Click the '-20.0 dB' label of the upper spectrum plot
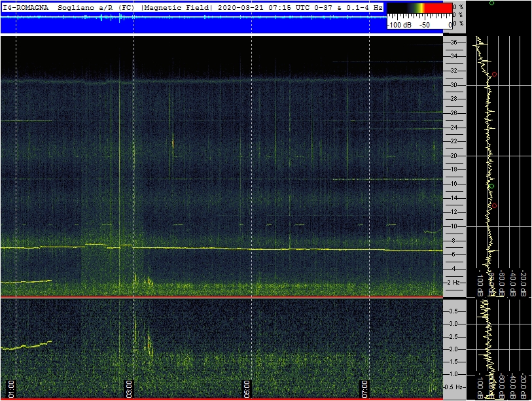This screenshot has width=532, height=401. click(524, 285)
